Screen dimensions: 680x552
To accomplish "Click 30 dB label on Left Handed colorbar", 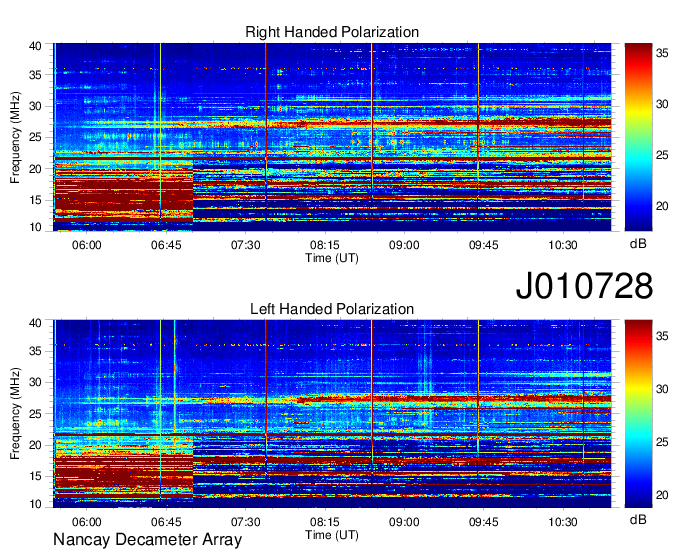I will click(662, 389).
